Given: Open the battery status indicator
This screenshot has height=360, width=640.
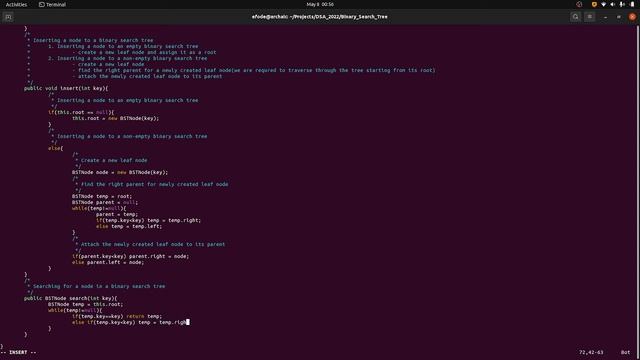Looking at the screenshot, I should [633, 4].
